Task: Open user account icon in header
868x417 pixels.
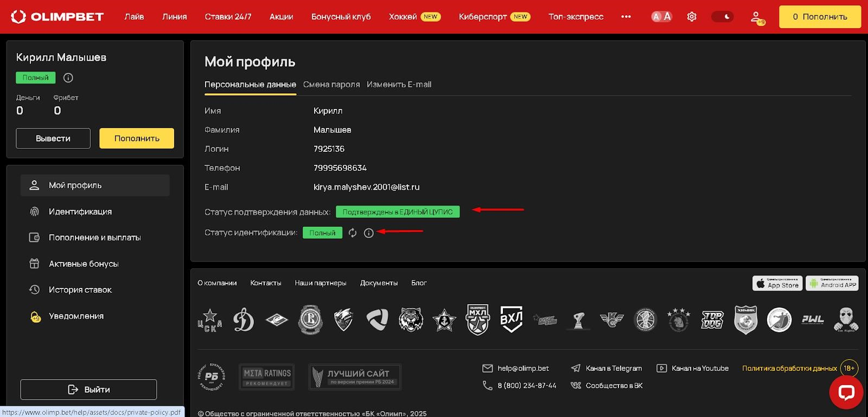Action: pyautogui.click(x=757, y=18)
